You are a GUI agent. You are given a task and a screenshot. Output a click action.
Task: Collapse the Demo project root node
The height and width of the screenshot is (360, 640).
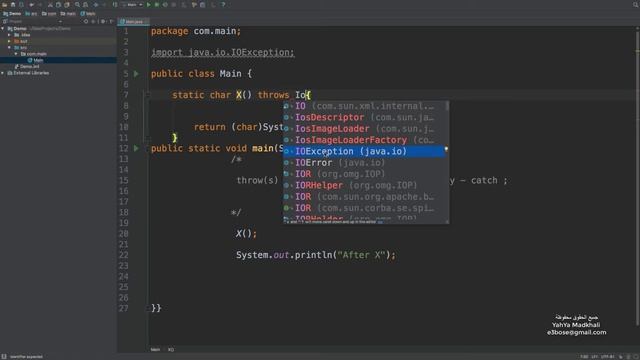pyautogui.click(x=3, y=29)
